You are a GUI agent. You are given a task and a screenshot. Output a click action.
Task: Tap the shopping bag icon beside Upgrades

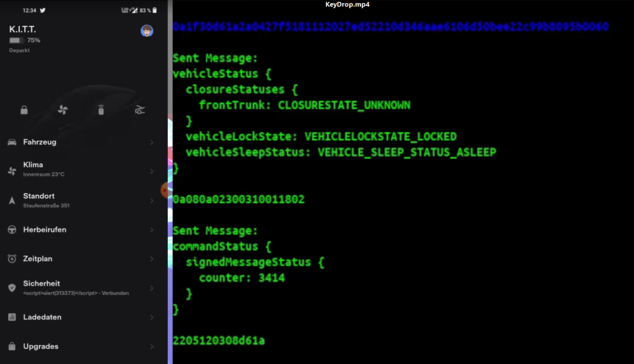pyautogui.click(x=12, y=346)
